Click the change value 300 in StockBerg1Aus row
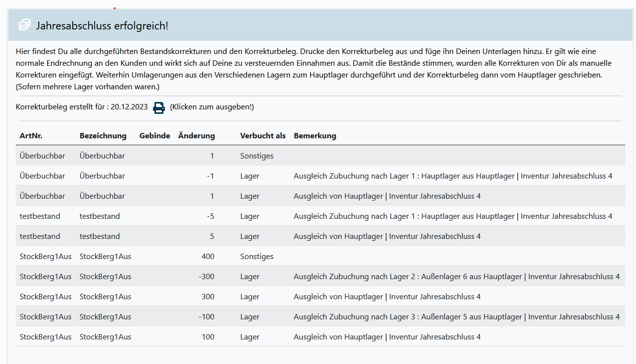The image size is (636, 364). coord(208,297)
